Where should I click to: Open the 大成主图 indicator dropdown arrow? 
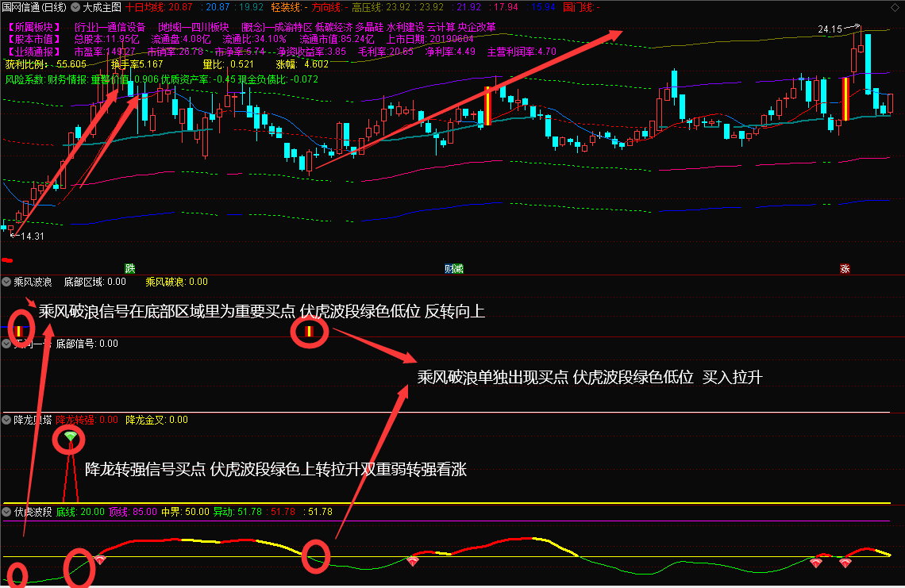coord(75,7)
